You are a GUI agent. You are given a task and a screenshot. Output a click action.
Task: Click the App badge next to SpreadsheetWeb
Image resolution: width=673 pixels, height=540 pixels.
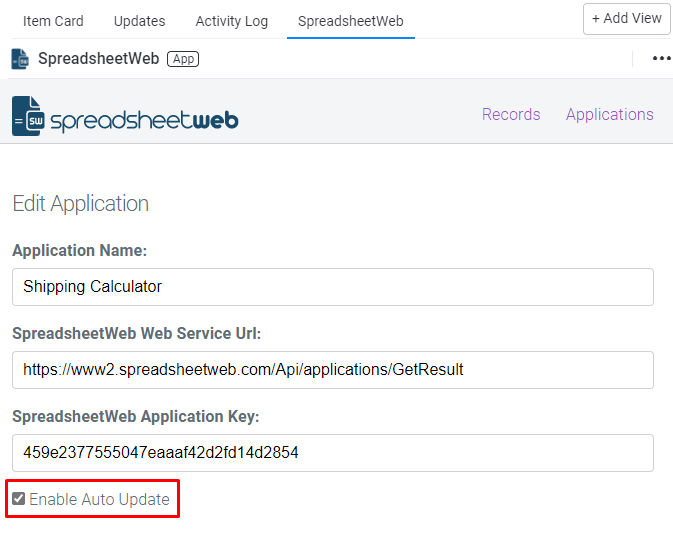click(x=183, y=59)
